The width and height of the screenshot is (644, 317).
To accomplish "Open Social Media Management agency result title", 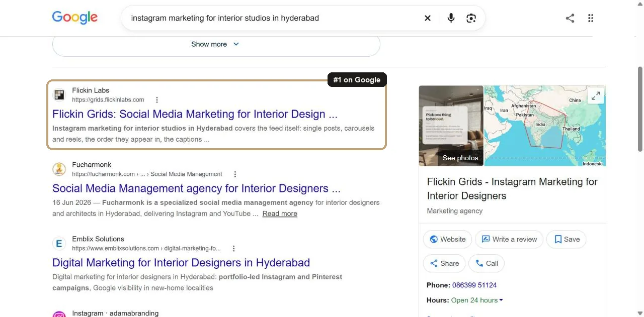I will [196, 188].
